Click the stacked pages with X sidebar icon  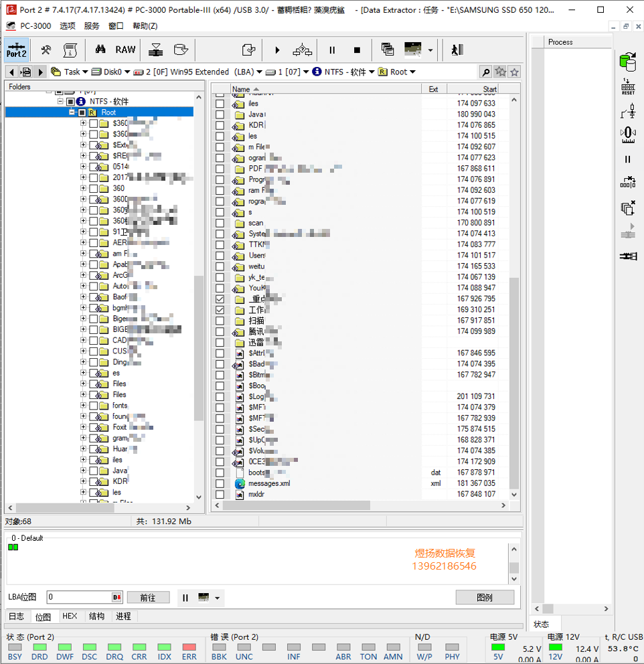click(x=628, y=207)
